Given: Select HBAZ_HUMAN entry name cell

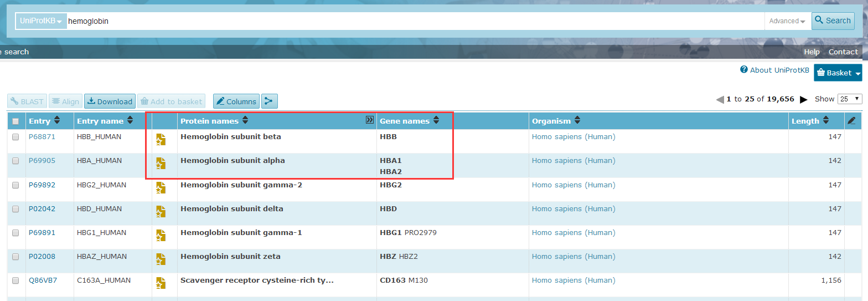Looking at the screenshot, I should [102, 256].
